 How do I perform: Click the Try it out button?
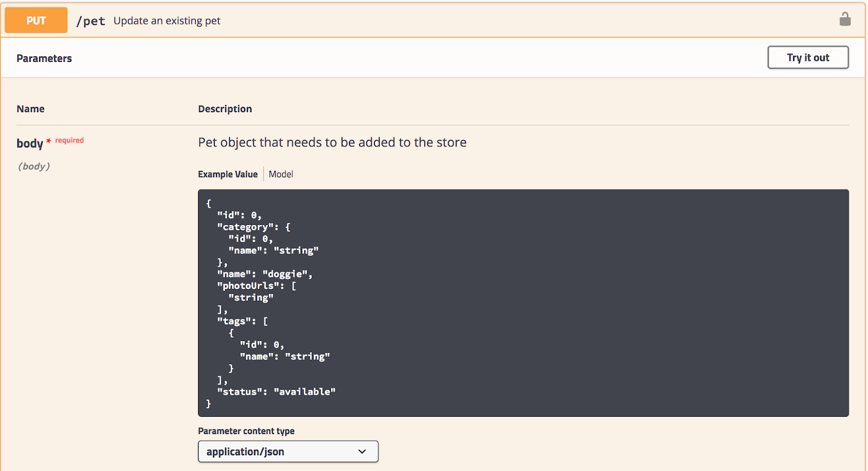tap(808, 57)
